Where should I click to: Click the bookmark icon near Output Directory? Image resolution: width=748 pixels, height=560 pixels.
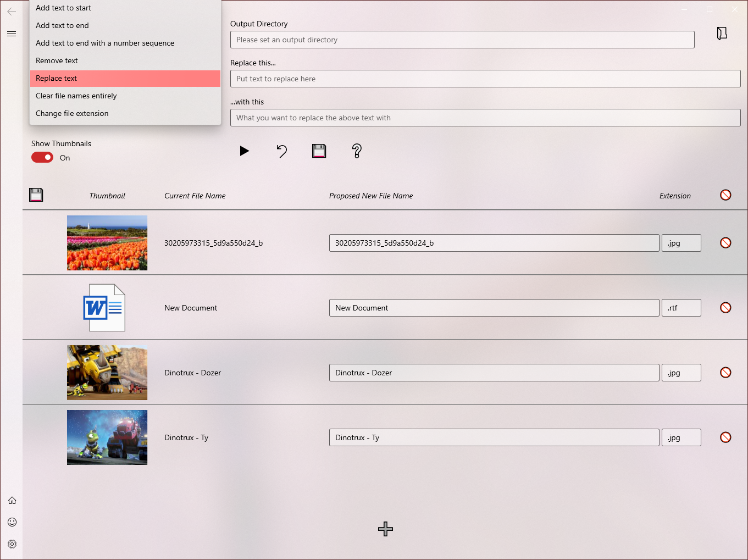tap(722, 33)
